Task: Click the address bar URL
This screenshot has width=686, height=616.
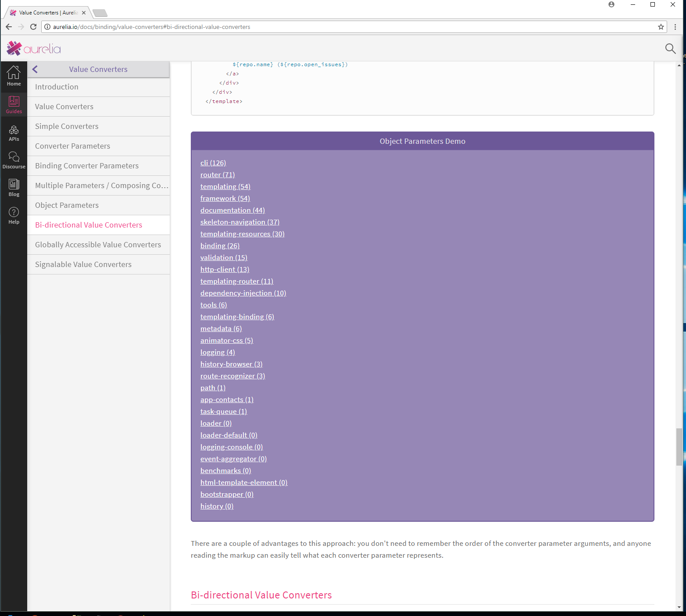Action: tap(151, 27)
